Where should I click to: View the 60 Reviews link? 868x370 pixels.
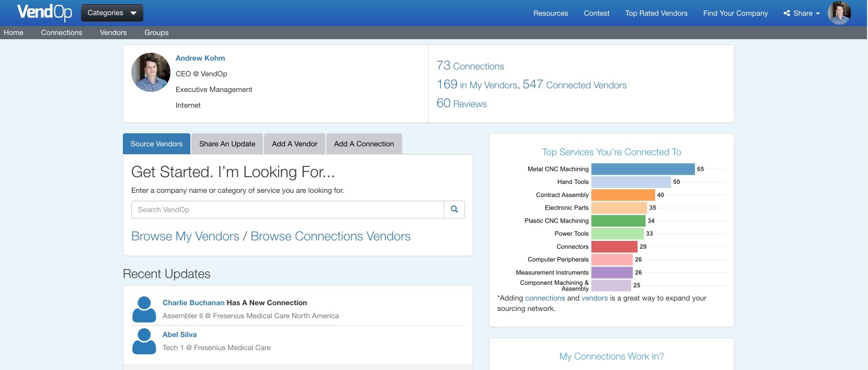click(462, 103)
